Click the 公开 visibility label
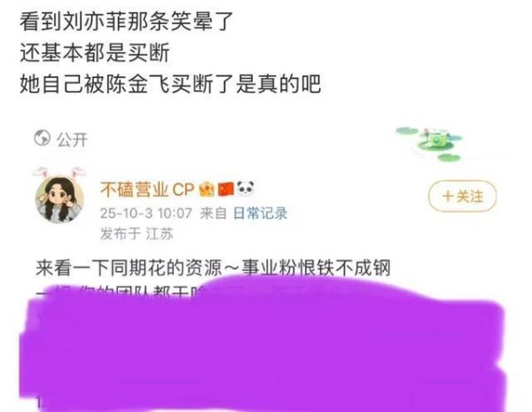The height and width of the screenshot is (412, 532). coord(73,139)
